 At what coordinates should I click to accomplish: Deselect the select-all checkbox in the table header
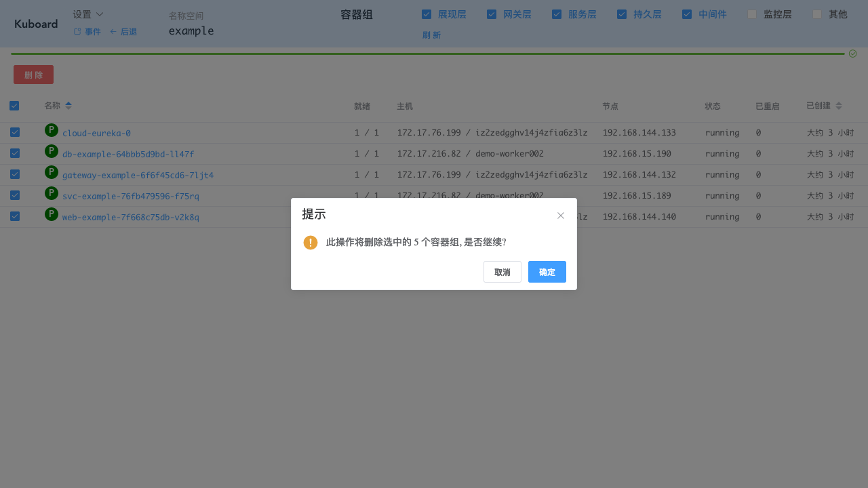click(14, 106)
